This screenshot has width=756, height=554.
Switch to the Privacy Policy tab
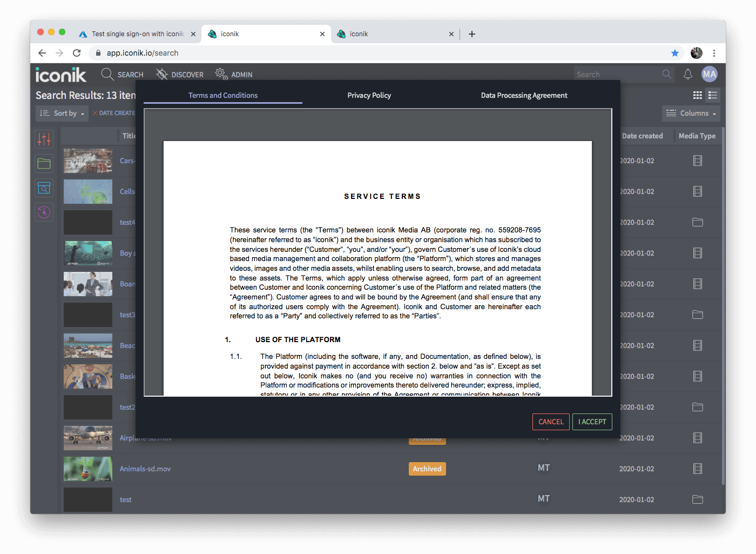click(369, 95)
